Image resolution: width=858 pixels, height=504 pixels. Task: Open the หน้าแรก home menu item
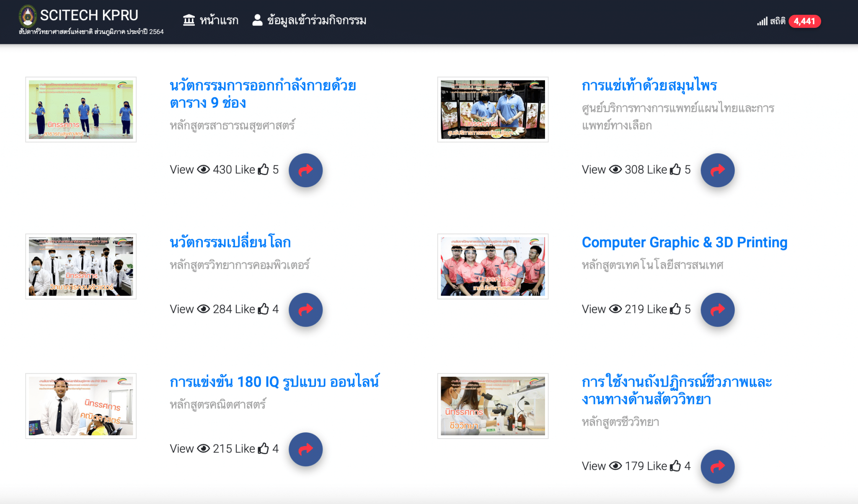click(211, 20)
